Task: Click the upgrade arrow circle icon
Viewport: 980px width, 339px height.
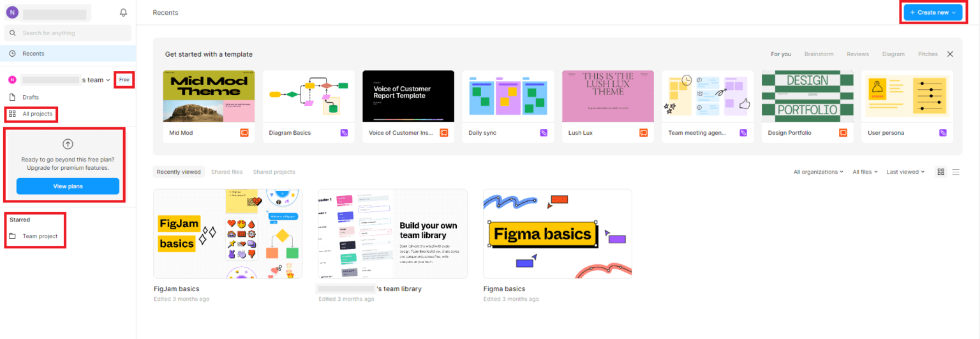Action: tap(68, 144)
